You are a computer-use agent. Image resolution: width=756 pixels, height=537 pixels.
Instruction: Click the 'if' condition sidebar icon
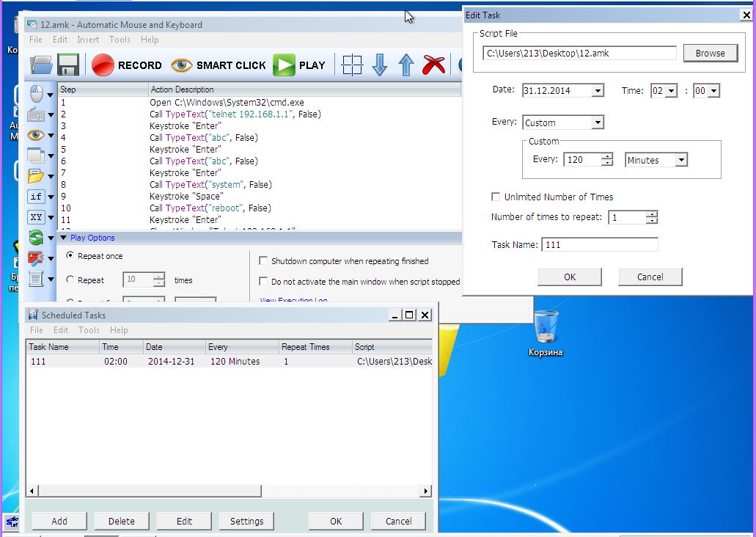pyautogui.click(x=36, y=197)
